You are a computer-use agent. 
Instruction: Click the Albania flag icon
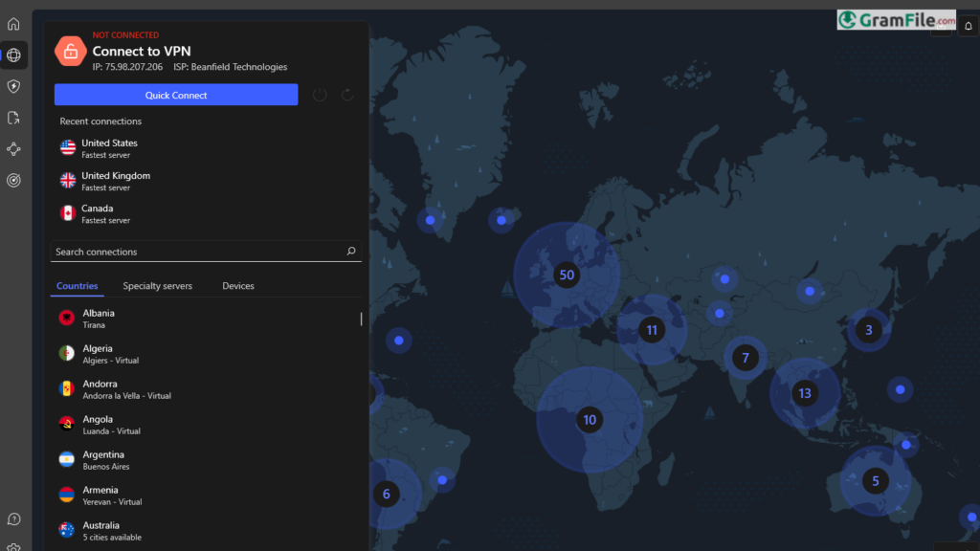(66, 318)
